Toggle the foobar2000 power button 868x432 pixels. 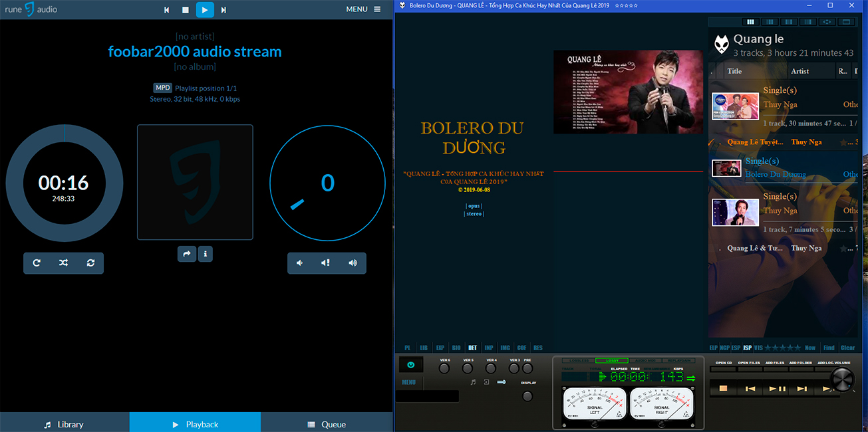pyautogui.click(x=411, y=364)
